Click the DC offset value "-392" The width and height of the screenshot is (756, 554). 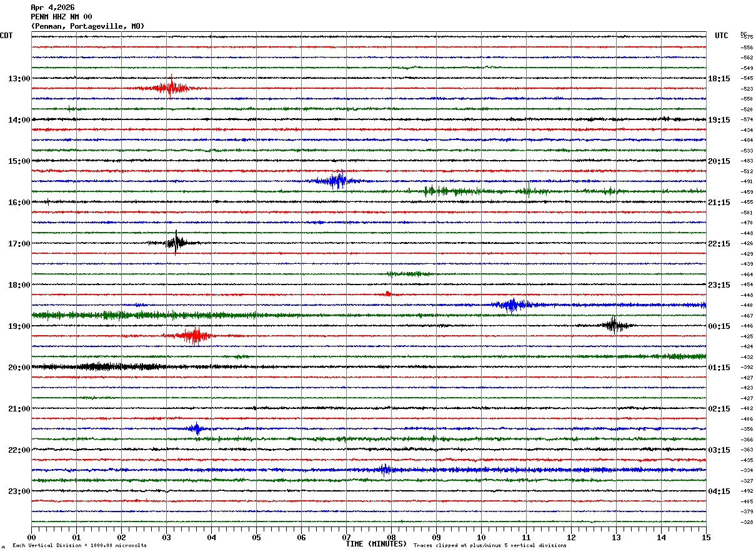coord(747,367)
